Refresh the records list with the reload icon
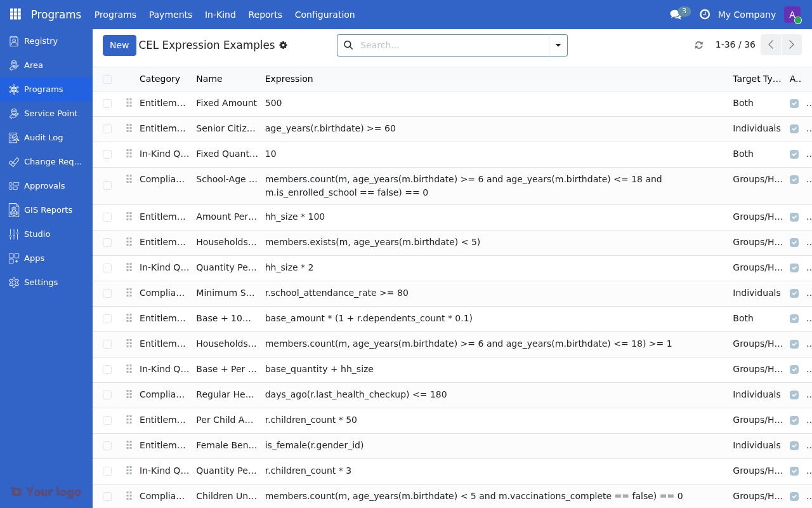The width and height of the screenshot is (812, 508). pos(698,45)
